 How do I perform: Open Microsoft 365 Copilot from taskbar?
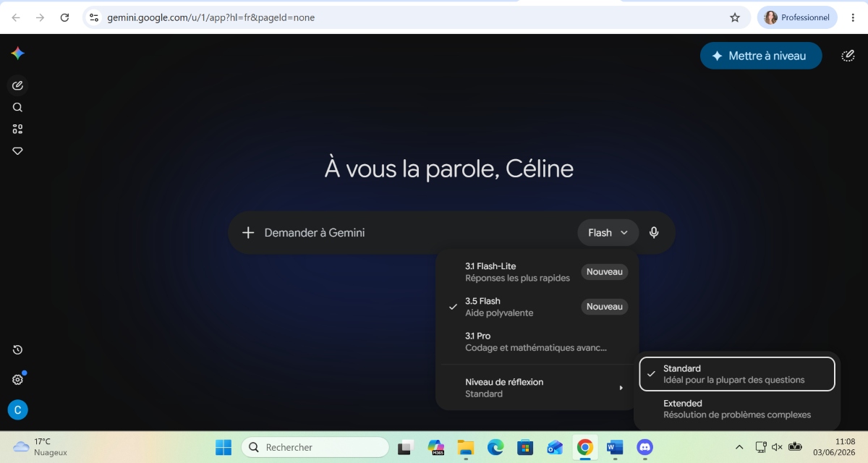click(x=435, y=447)
